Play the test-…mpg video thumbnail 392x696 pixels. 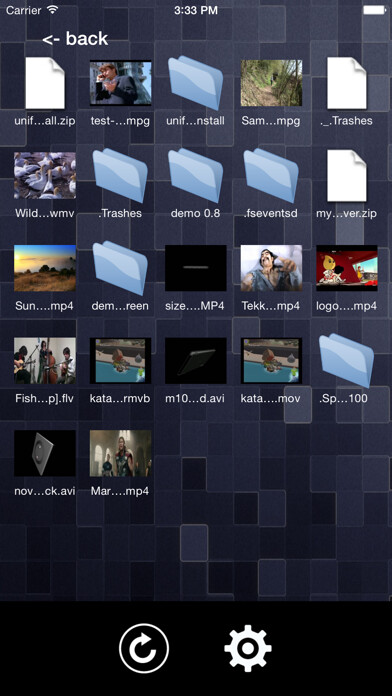[120, 83]
